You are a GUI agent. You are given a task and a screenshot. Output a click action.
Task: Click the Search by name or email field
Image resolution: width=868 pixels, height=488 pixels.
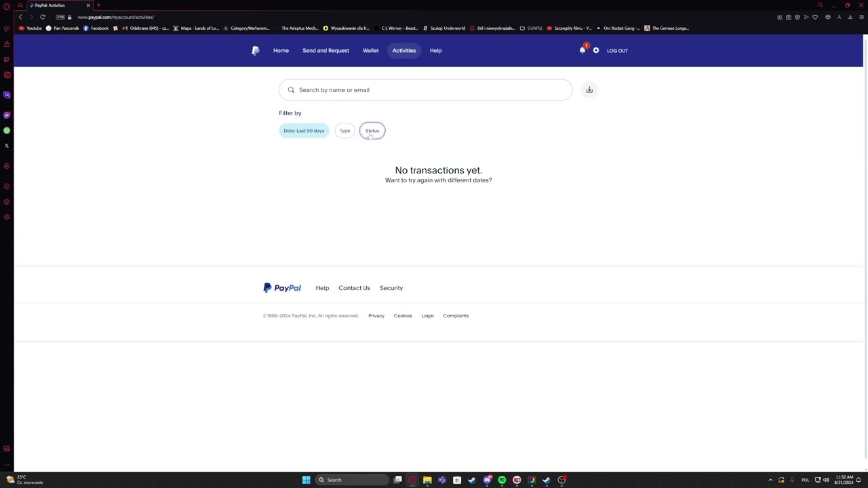[425, 90]
